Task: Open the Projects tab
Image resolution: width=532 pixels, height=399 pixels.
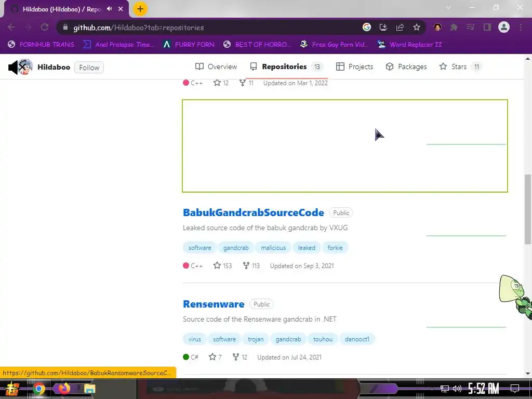Action: 354,66
